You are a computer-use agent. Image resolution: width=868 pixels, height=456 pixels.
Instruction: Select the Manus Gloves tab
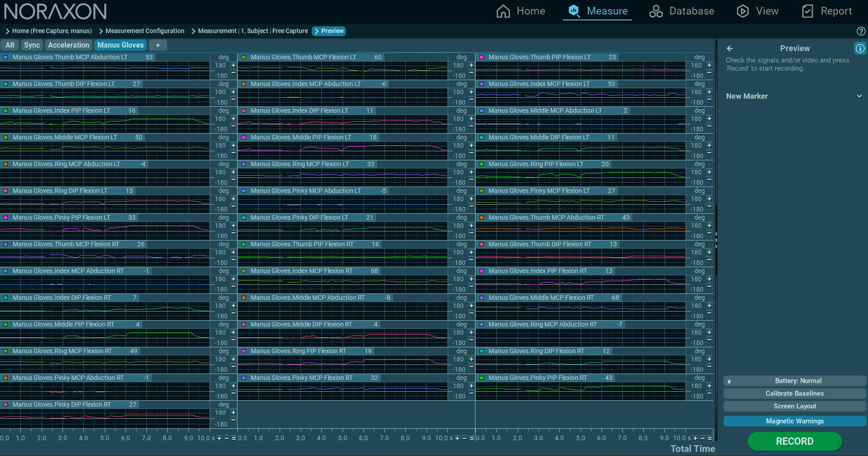pos(121,45)
